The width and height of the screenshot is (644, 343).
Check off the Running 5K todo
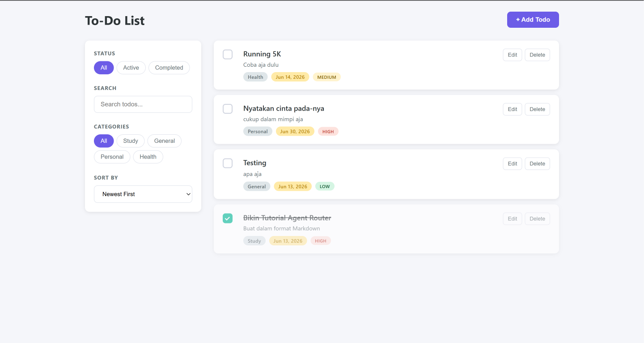point(228,55)
